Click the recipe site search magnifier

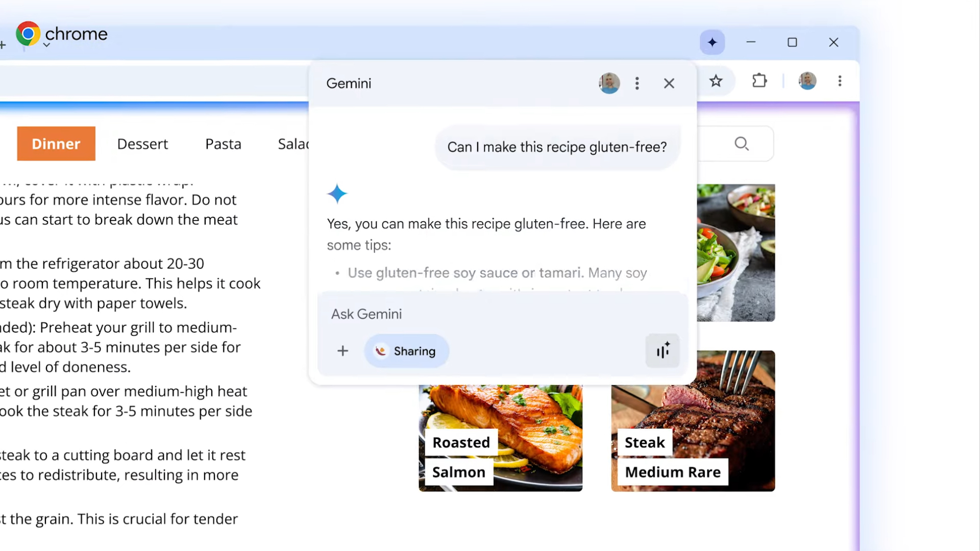click(x=741, y=144)
